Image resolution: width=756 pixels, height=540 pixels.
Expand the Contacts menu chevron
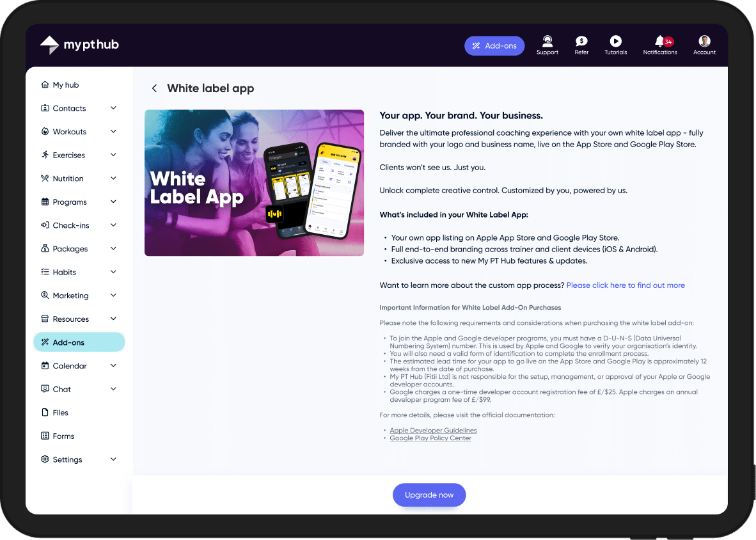point(113,108)
